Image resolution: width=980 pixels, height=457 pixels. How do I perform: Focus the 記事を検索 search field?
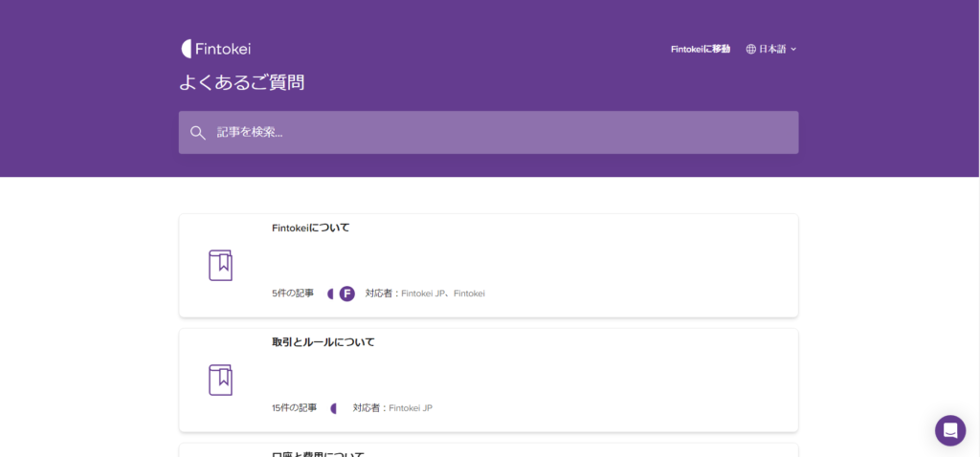click(488, 132)
